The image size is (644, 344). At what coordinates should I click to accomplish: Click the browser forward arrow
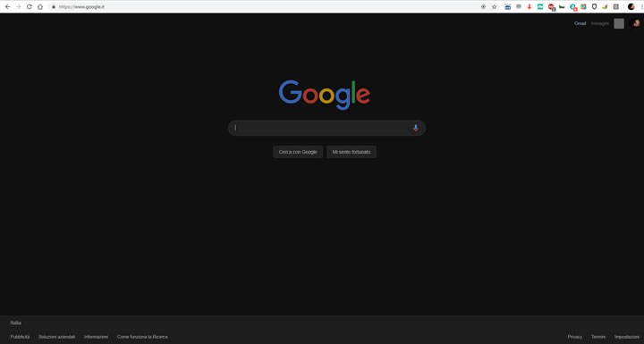tap(19, 6)
